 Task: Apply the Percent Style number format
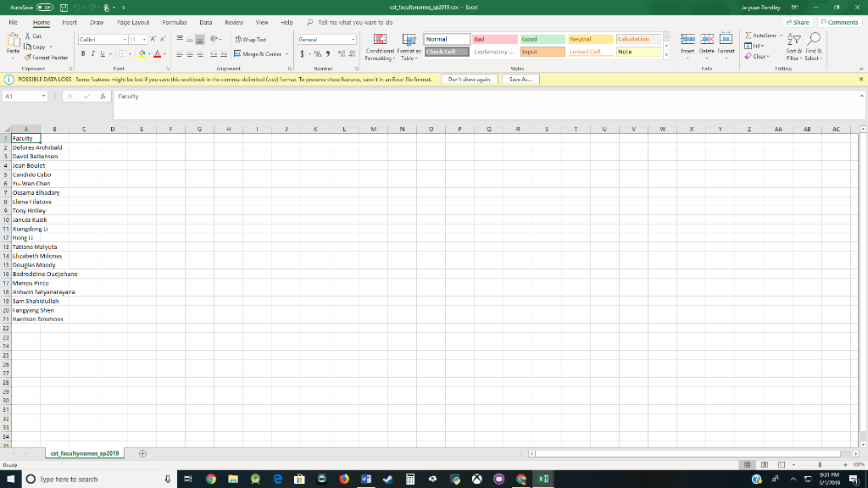(316, 54)
